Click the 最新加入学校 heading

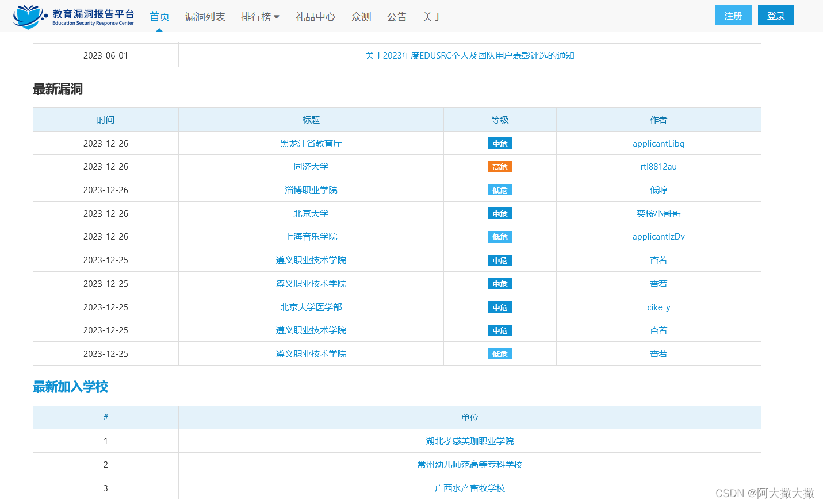point(70,387)
